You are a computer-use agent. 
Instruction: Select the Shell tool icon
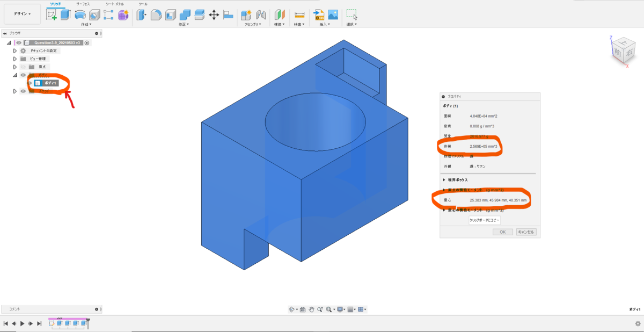pos(171,15)
